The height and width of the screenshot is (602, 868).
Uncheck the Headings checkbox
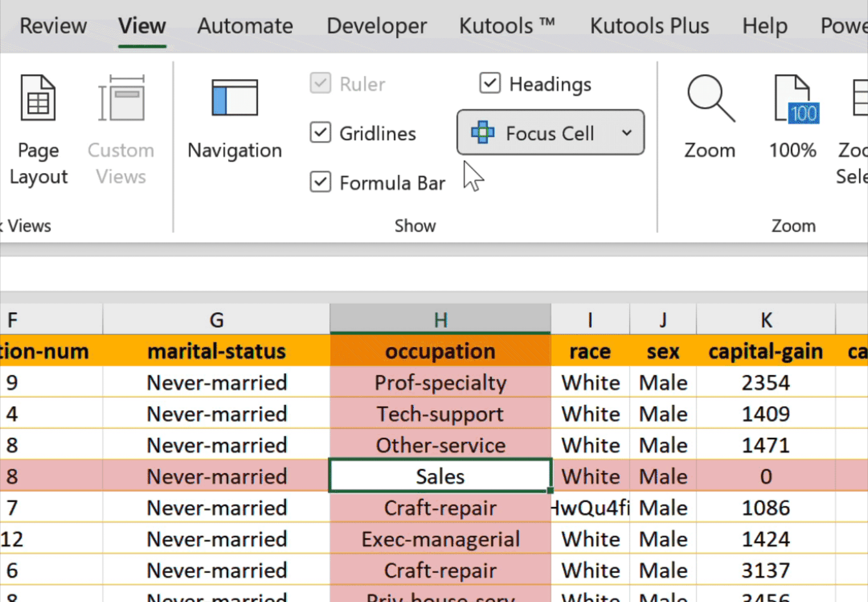[x=490, y=83]
